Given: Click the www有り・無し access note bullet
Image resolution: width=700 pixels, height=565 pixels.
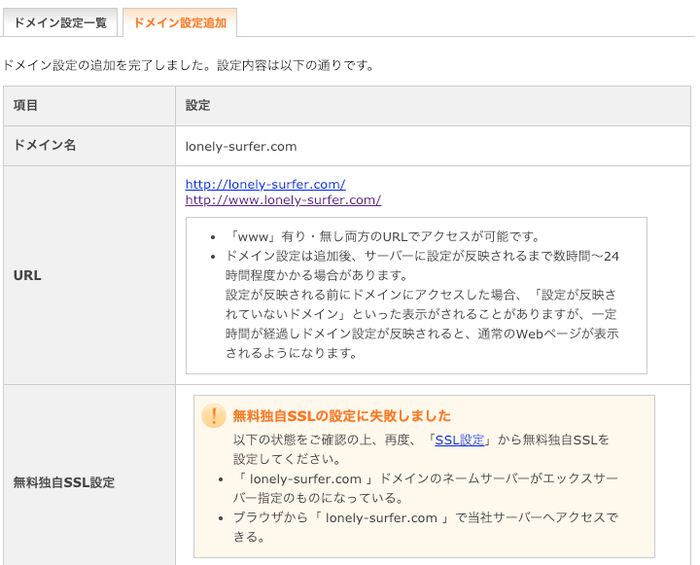Looking at the screenshot, I should pyautogui.click(x=383, y=237).
